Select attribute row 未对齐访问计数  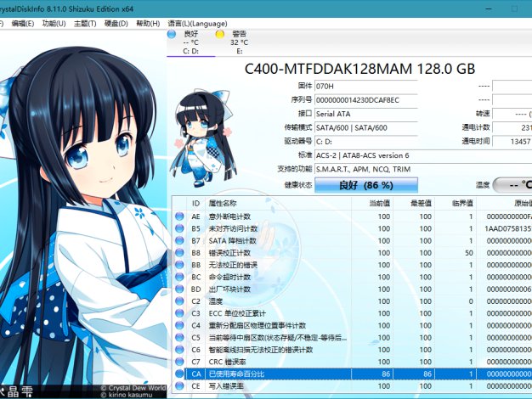352,228
